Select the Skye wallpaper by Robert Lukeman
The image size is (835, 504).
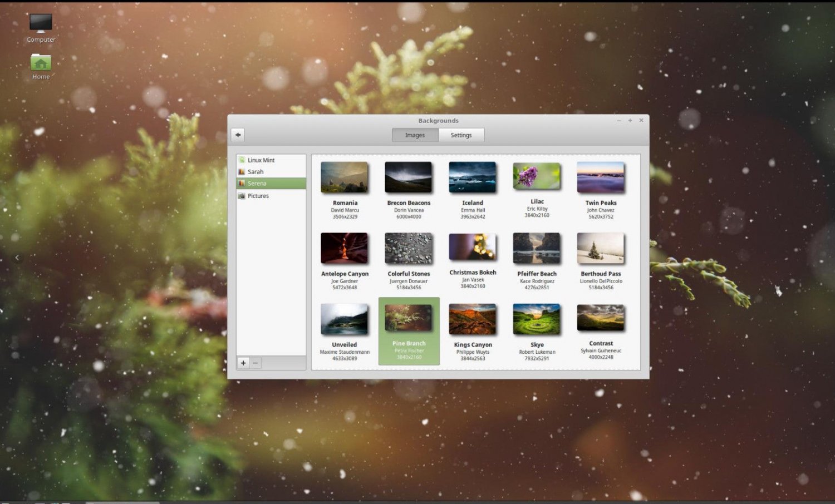pos(536,318)
